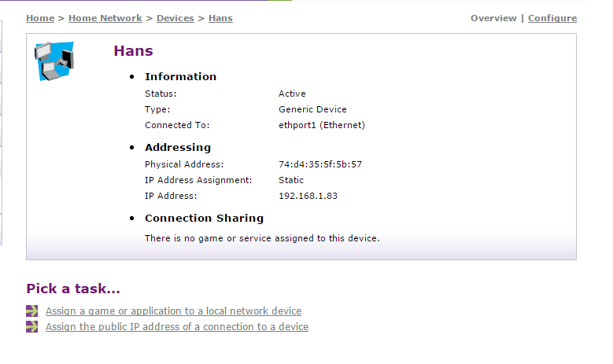Click the Hans breadcrumb link

[220, 18]
